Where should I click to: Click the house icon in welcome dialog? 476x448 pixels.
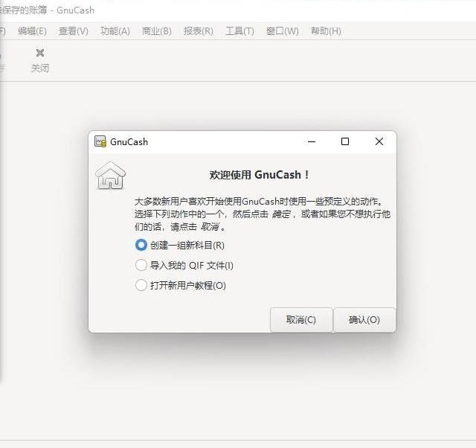click(x=110, y=175)
